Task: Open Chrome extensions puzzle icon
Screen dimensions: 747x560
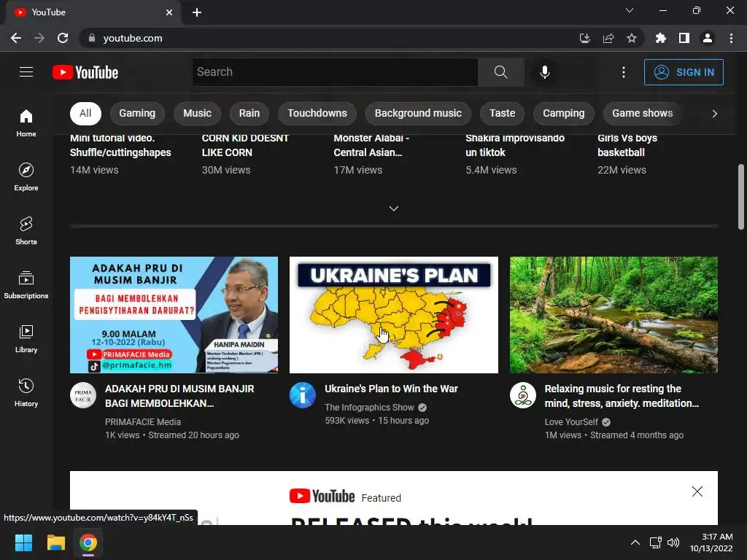Action: pos(660,38)
